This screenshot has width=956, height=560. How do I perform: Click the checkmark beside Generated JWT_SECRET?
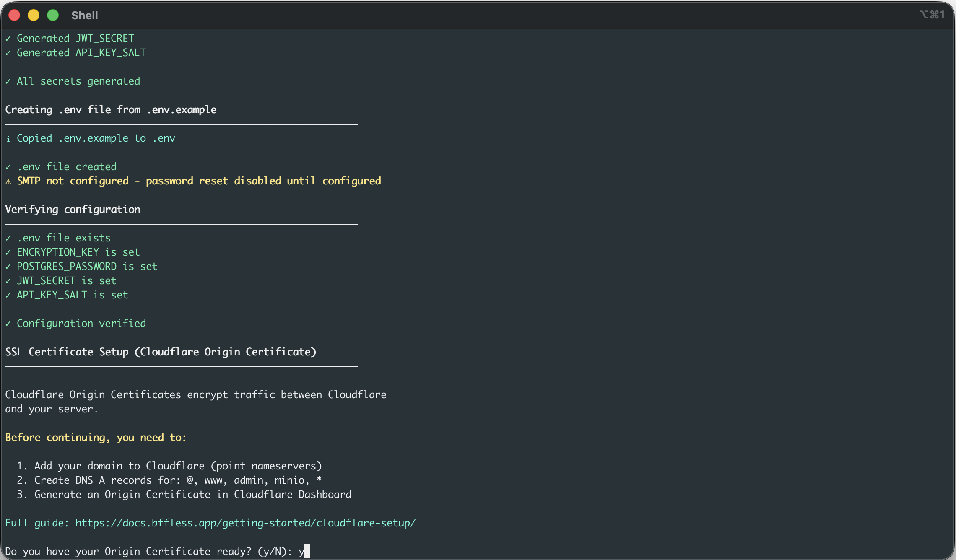(x=8, y=39)
